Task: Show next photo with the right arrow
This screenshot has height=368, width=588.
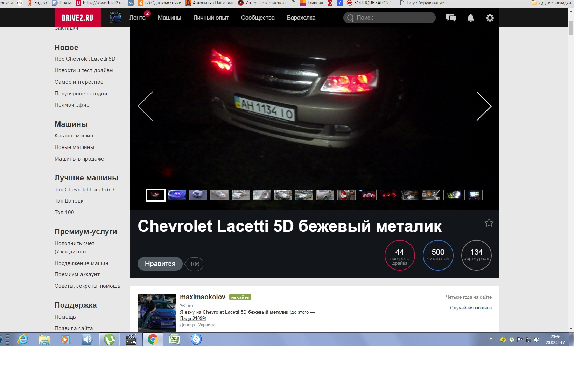Action: (x=484, y=106)
